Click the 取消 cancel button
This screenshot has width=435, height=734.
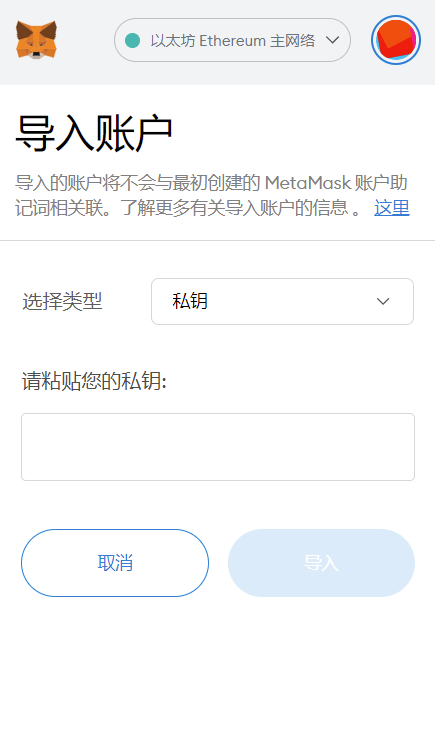(x=115, y=563)
